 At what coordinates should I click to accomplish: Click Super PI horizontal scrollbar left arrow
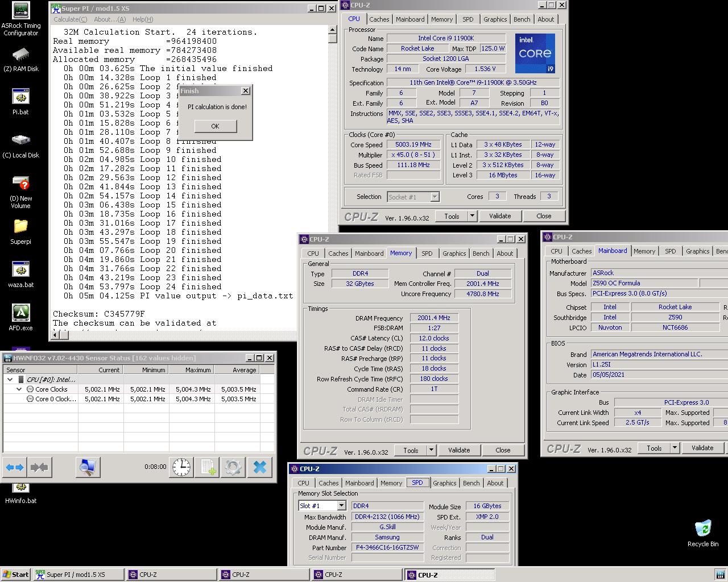pyautogui.click(x=56, y=335)
